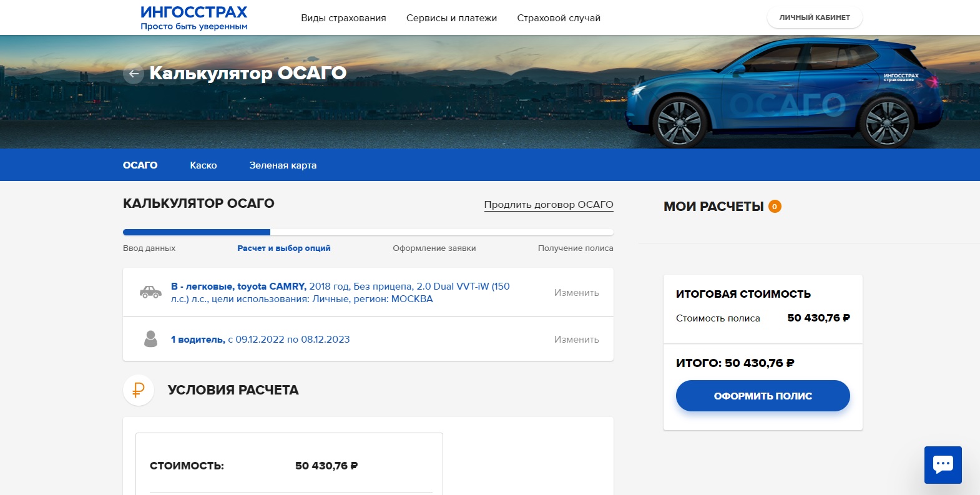Click Изменить for the driver row
The height and width of the screenshot is (495, 980).
576,340
